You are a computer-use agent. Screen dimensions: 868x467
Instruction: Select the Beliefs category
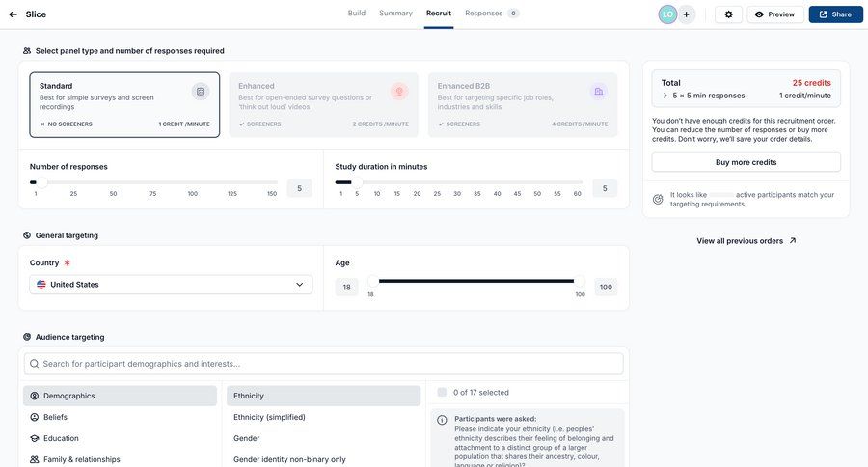point(121,417)
